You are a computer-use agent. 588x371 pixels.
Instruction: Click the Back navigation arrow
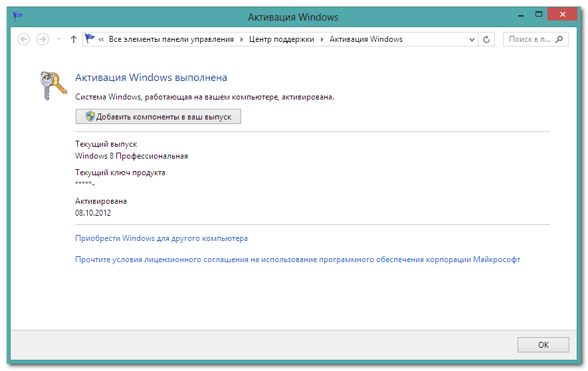[24, 39]
